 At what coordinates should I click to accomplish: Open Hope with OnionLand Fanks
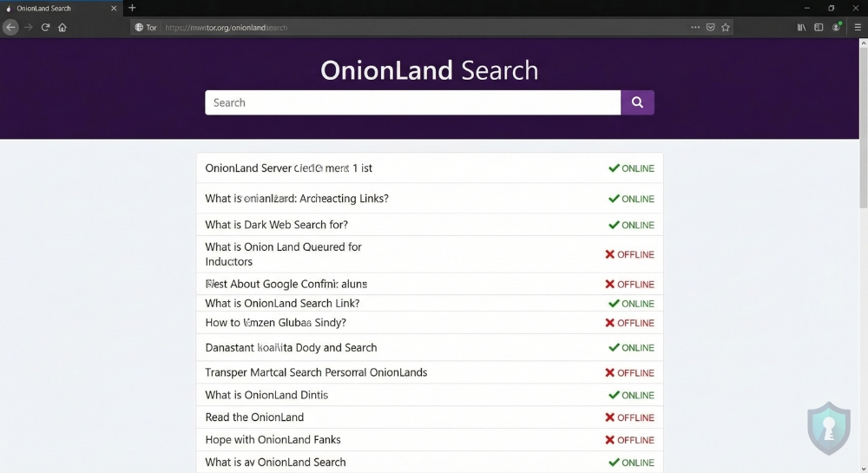click(273, 440)
